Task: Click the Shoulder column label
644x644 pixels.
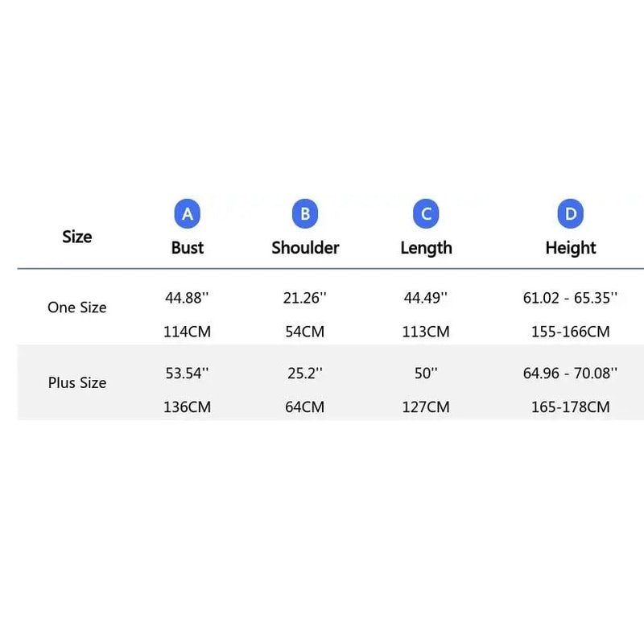Action: click(305, 248)
